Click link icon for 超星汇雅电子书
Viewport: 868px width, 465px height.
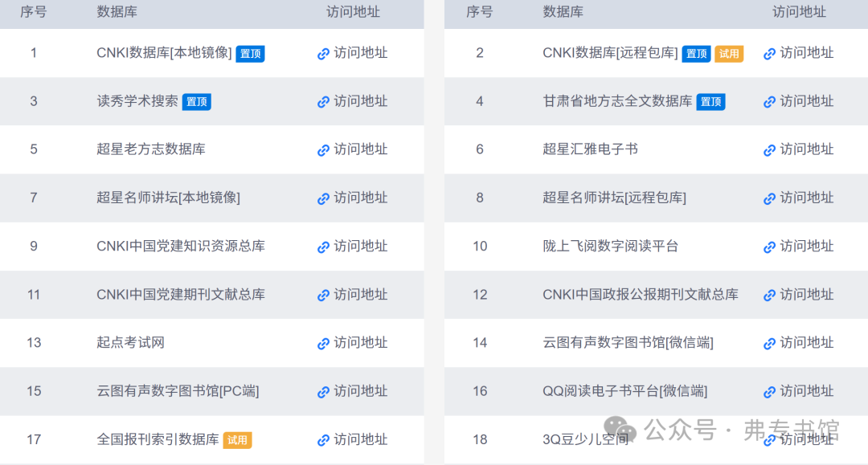[769, 150]
